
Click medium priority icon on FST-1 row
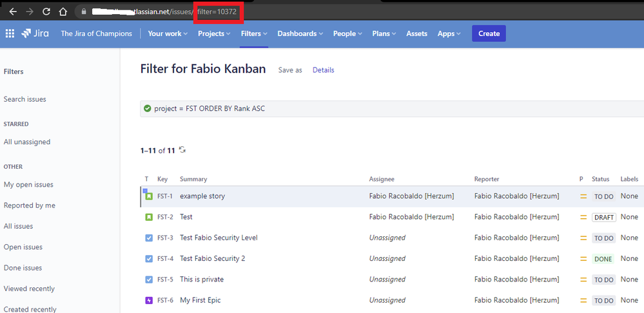point(583,196)
